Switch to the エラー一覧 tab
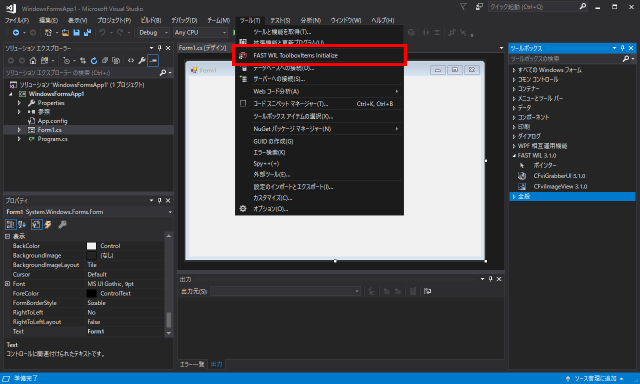The height and width of the screenshot is (384, 640). coord(192,364)
